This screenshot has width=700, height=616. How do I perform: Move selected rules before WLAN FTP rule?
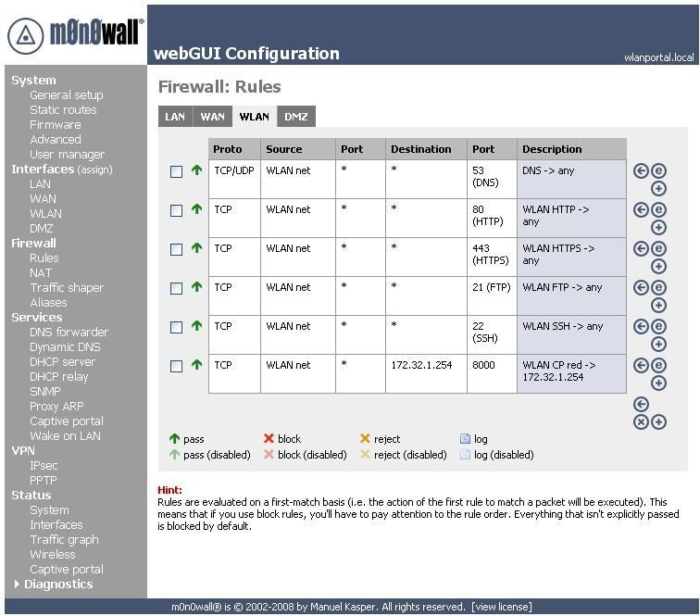(641, 287)
